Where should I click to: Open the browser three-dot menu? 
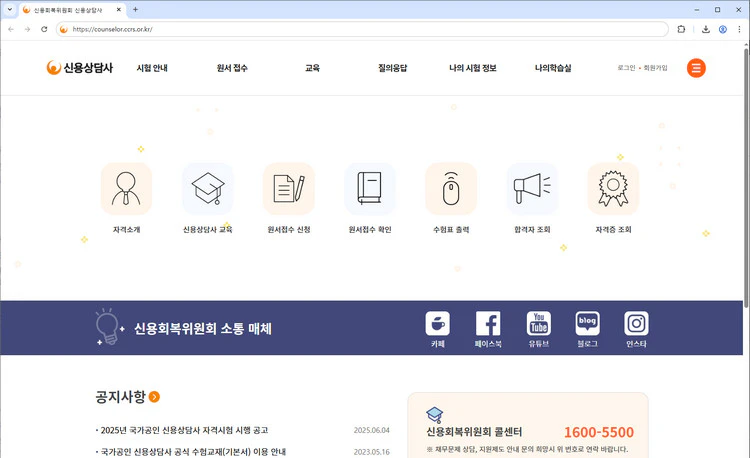coord(739,29)
